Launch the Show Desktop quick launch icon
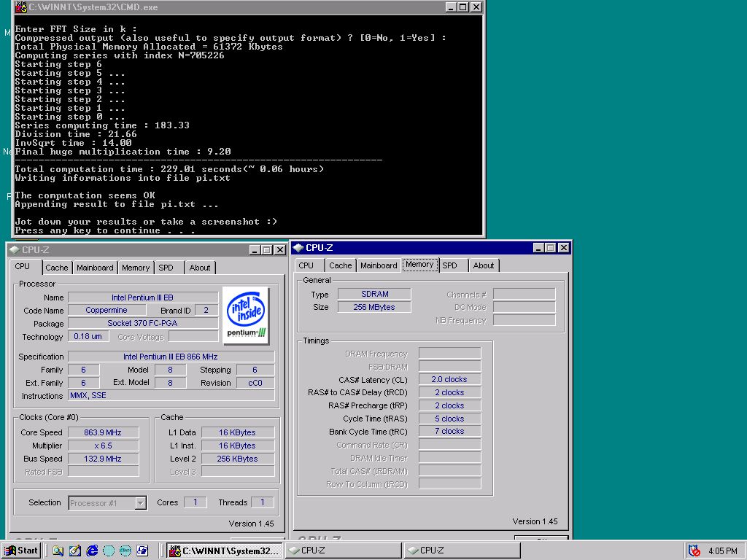The image size is (747, 560). [x=75, y=551]
